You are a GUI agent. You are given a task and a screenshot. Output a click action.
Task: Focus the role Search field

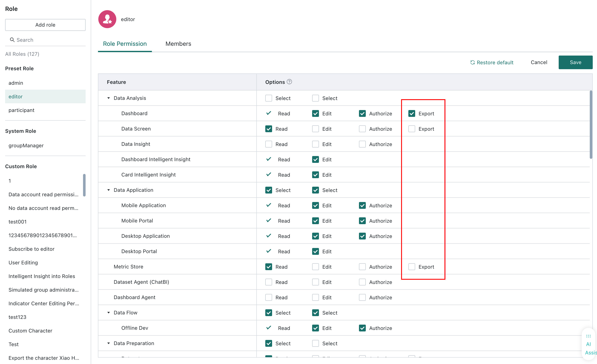45,40
